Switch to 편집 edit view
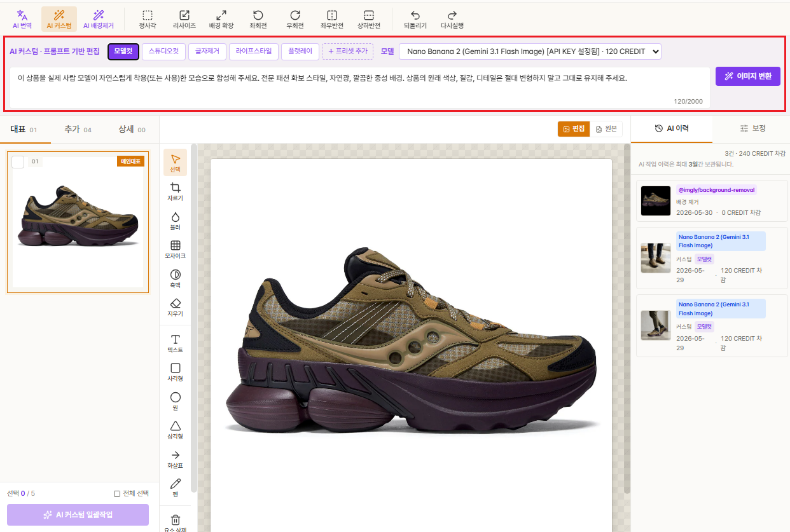The width and height of the screenshot is (790, 532). click(x=574, y=128)
